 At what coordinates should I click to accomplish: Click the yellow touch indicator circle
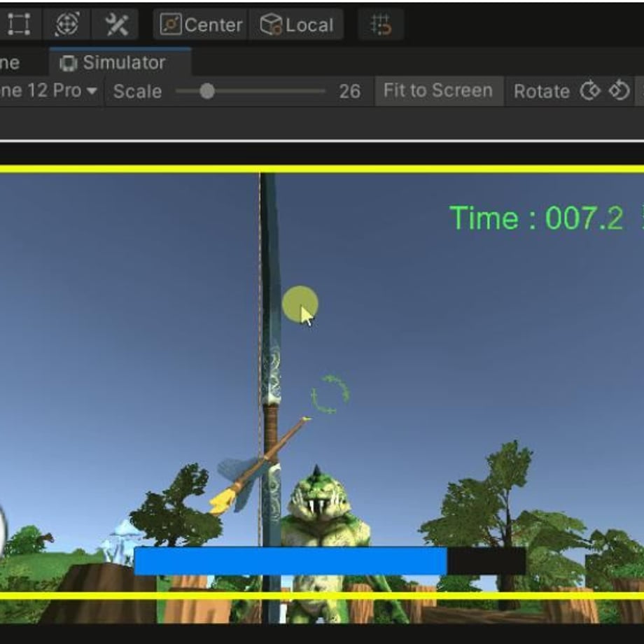click(x=300, y=304)
